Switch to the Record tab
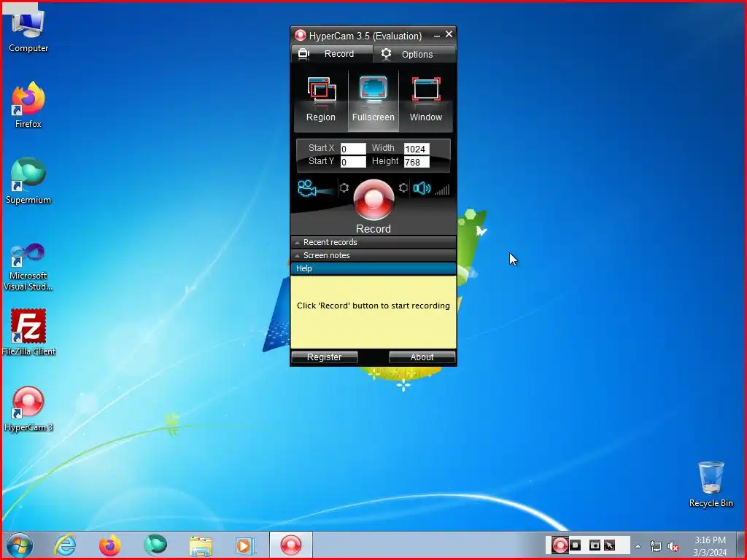 pyautogui.click(x=332, y=54)
